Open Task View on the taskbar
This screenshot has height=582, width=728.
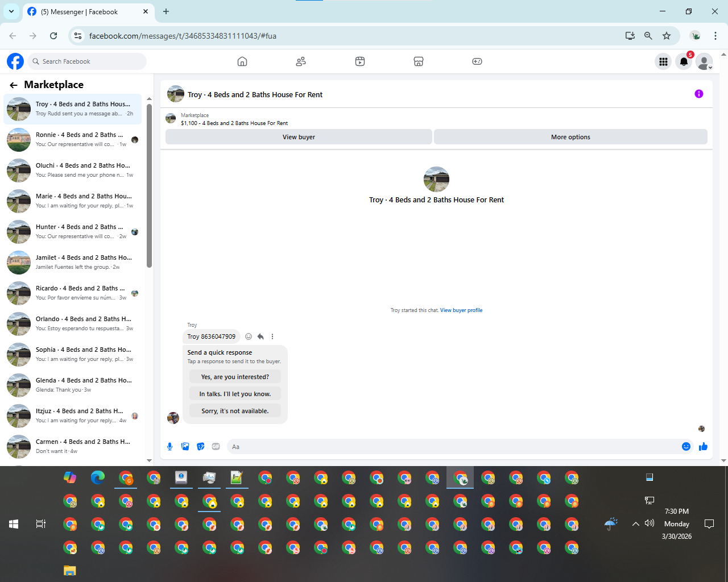[41, 524]
